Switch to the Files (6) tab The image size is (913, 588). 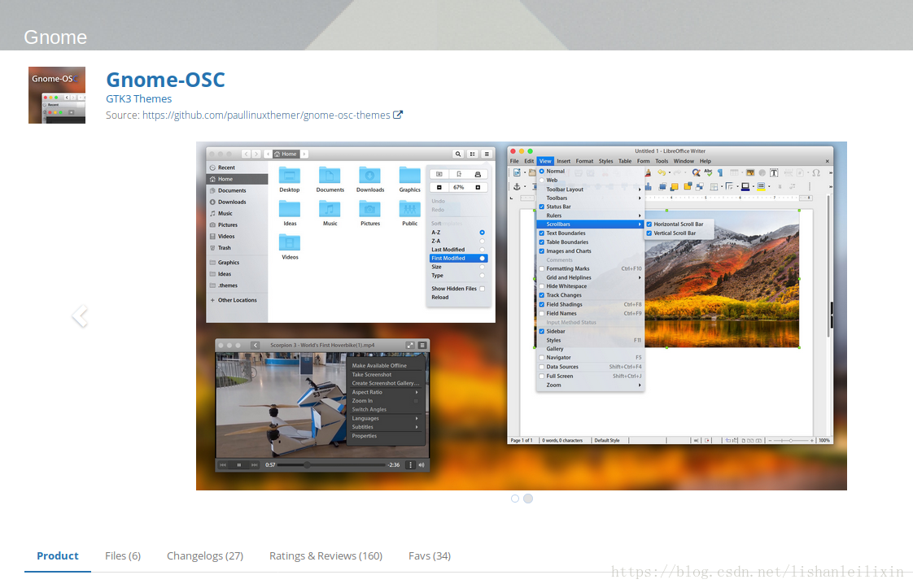click(x=123, y=556)
